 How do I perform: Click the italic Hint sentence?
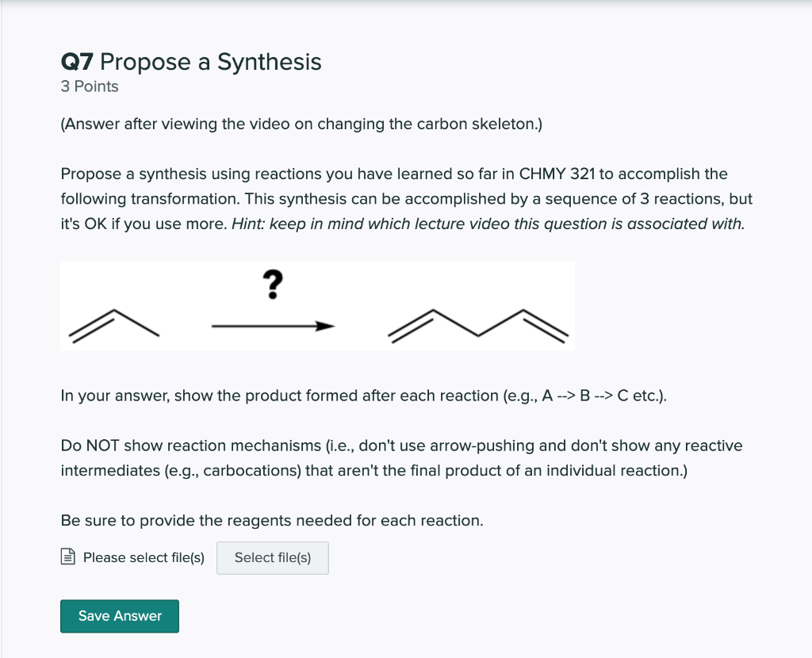click(488, 224)
